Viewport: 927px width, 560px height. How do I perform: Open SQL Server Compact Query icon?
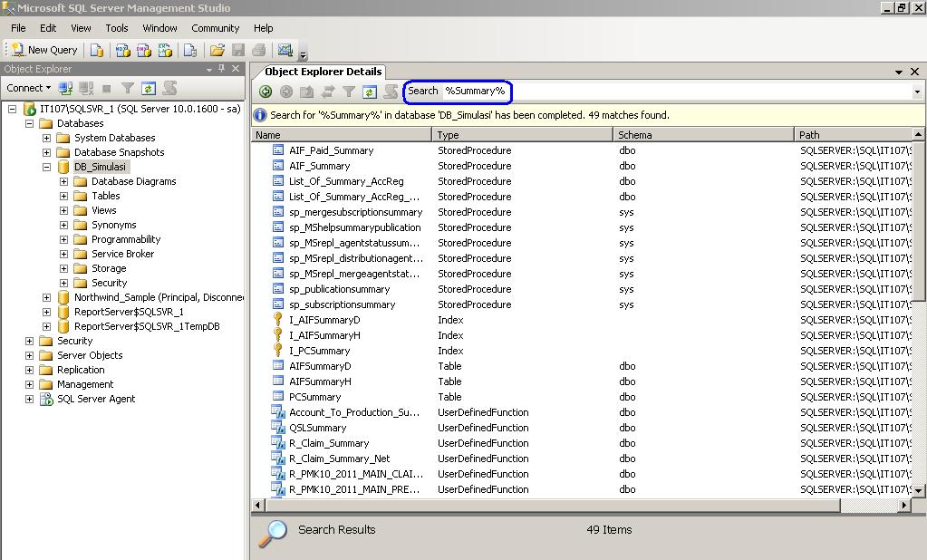[189, 50]
